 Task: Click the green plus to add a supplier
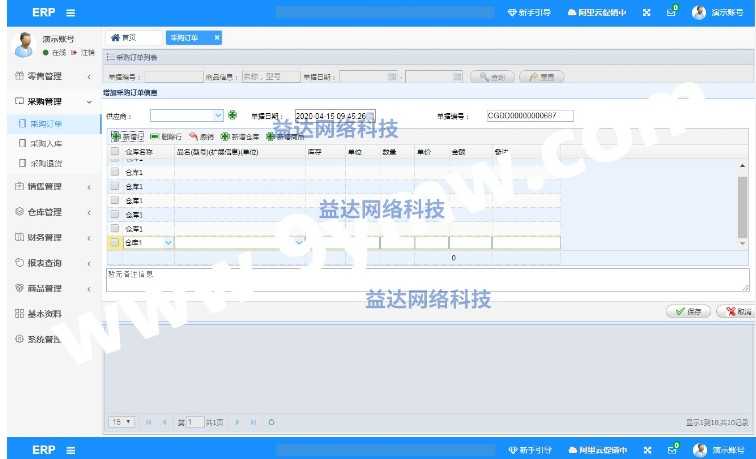click(232, 115)
